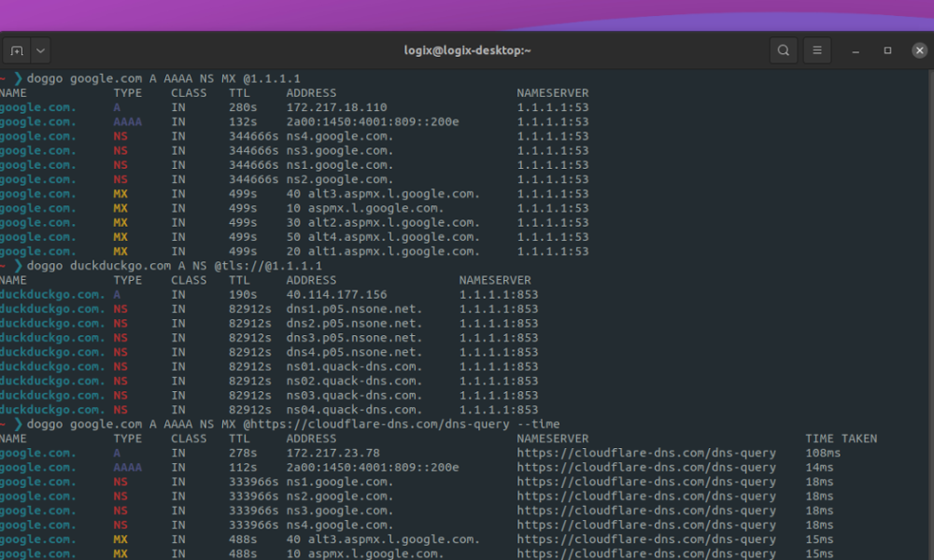
Task: Click the address 172.217.18.110
Action: 336,107
